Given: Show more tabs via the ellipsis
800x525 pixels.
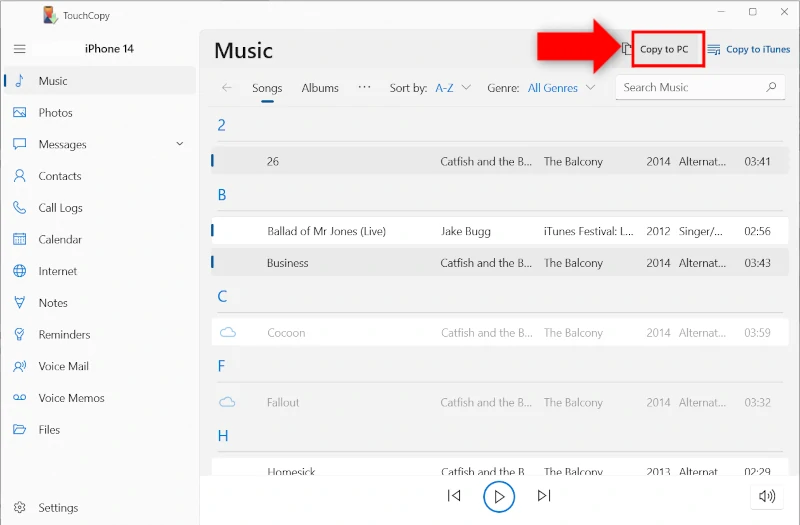Looking at the screenshot, I should pyautogui.click(x=365, y=87).
